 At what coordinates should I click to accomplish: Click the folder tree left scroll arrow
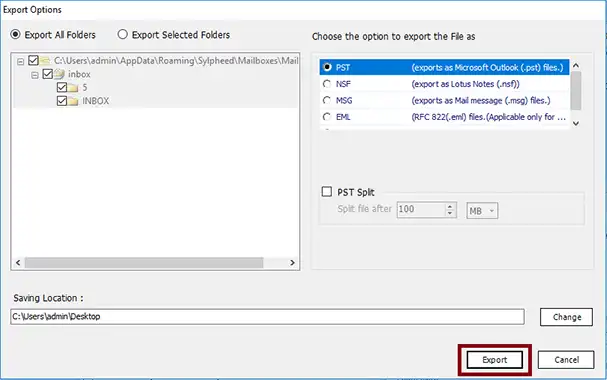18,263
